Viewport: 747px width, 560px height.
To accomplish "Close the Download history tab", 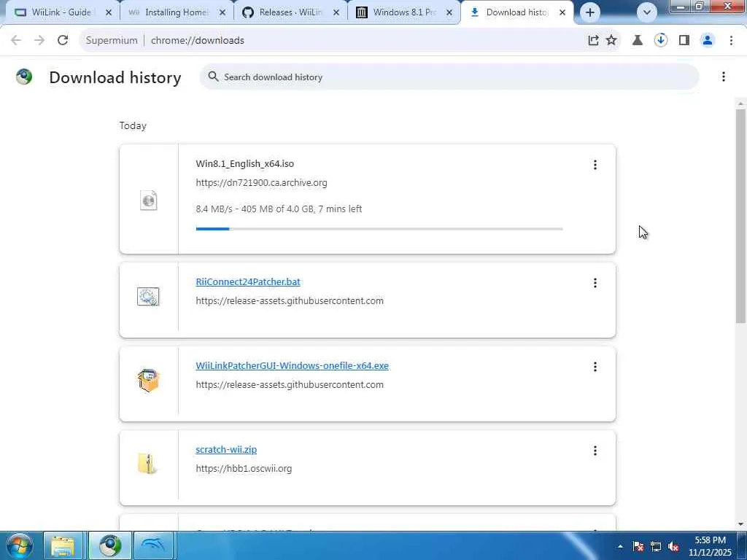I will [x=562, y=13].
